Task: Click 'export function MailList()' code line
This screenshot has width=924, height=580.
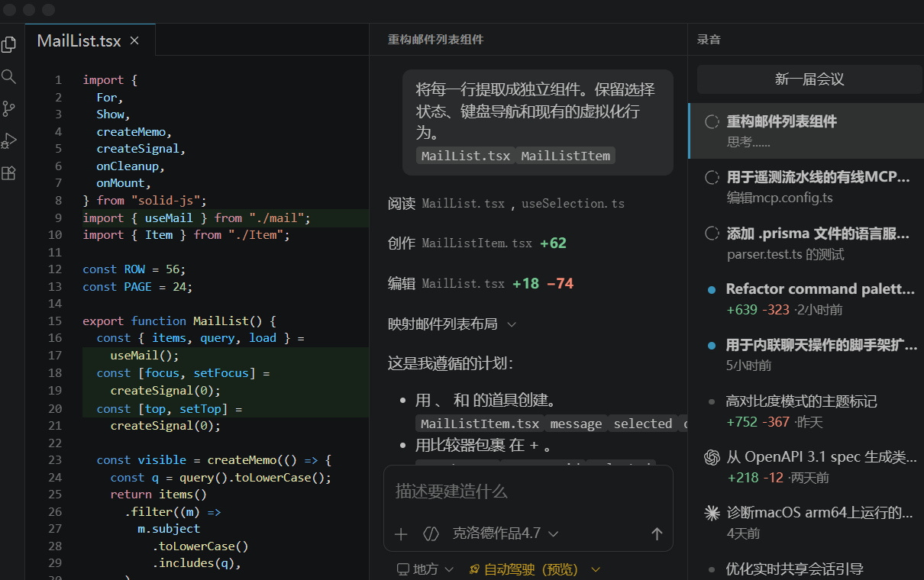Action: pyautogui.click(x=179, y=321)
